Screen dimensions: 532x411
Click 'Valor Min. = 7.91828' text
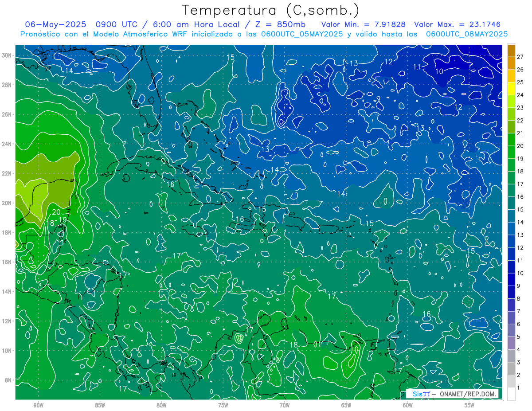pos(364,24)
